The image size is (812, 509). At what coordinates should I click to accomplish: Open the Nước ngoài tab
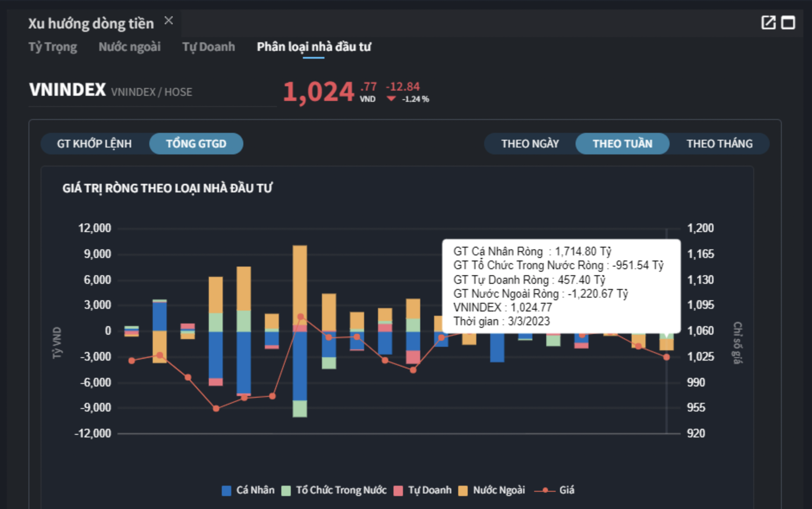point(129,47)
